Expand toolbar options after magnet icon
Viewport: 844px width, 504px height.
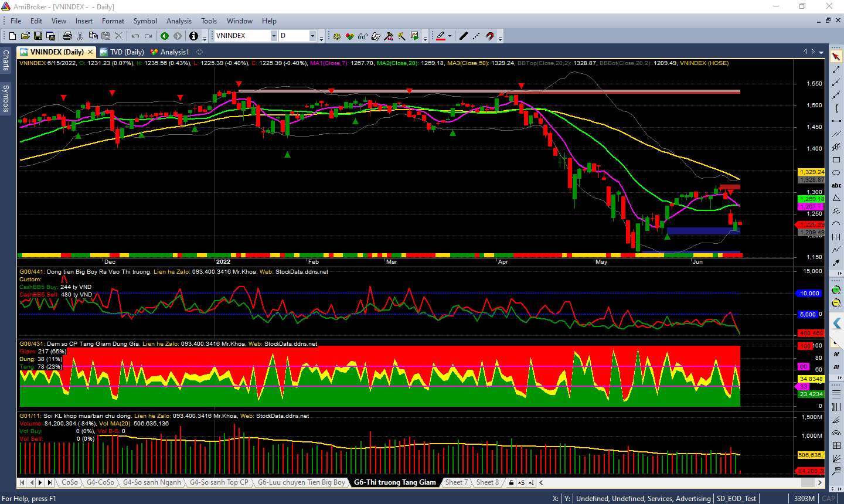[x=501, y=37]
